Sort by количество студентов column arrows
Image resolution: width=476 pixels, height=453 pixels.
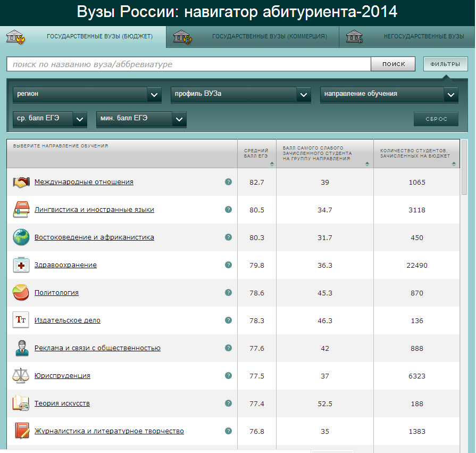point(454,164)
